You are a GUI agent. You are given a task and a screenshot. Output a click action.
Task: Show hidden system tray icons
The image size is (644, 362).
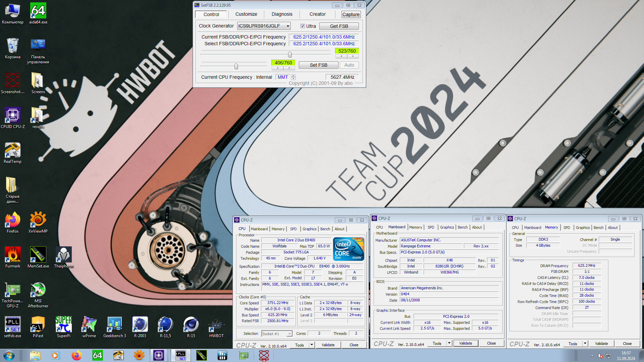click(592, 356)
